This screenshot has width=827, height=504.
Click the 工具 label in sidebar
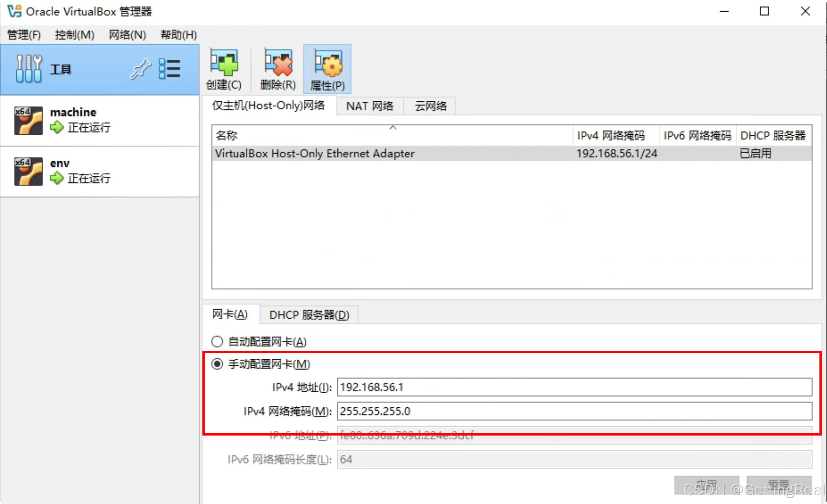tap(61, 69)
